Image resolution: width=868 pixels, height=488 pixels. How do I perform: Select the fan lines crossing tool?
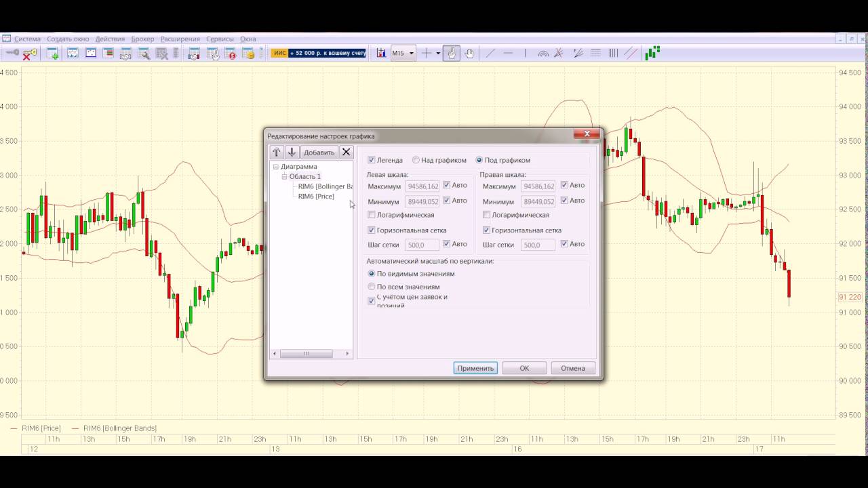pyautogui.click(x=559, y=53)
